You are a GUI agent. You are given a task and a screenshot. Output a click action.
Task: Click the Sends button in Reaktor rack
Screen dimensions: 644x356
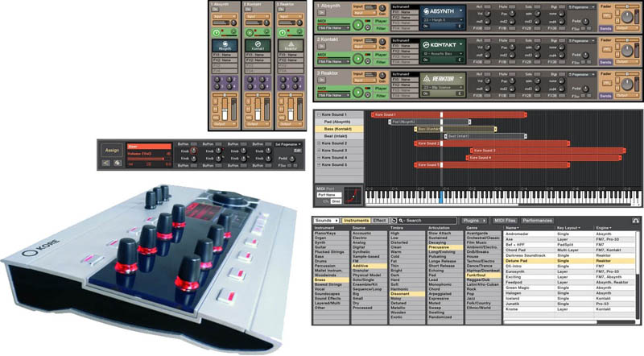(x=605, y=96)
